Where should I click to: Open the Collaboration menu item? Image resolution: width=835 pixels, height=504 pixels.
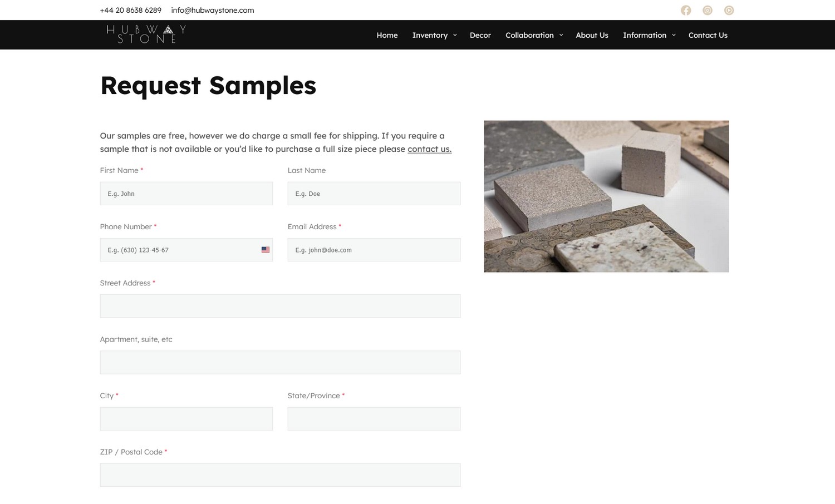[x=529, y=35]
